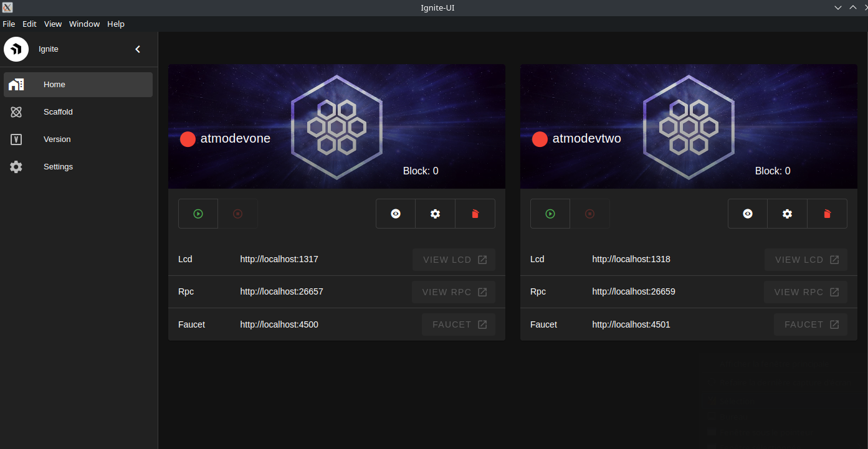Open VIEW LCD for atmodevone
Screen dimensions: 868x449
tap(454, 259)
